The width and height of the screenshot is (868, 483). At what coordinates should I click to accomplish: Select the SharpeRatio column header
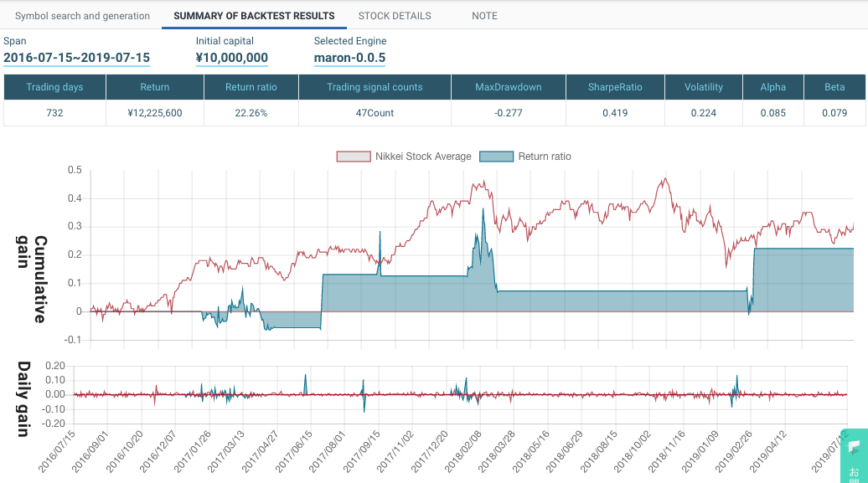613,86
